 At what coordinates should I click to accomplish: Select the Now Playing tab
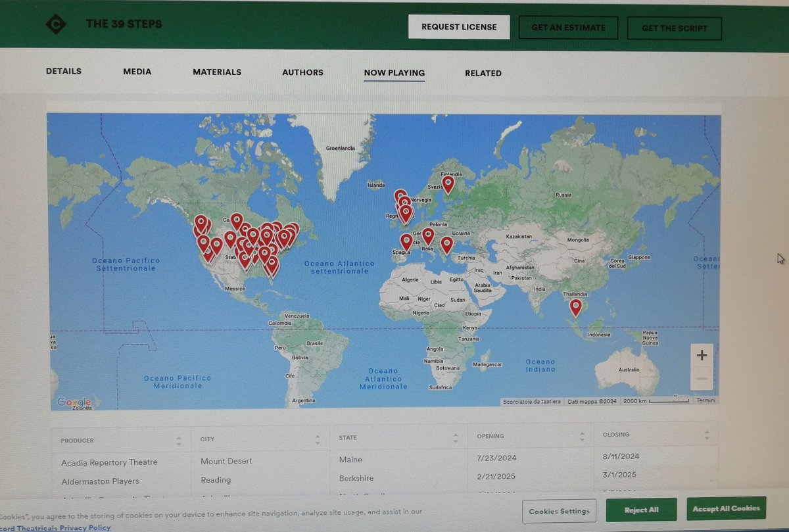(x=394, y=73)
